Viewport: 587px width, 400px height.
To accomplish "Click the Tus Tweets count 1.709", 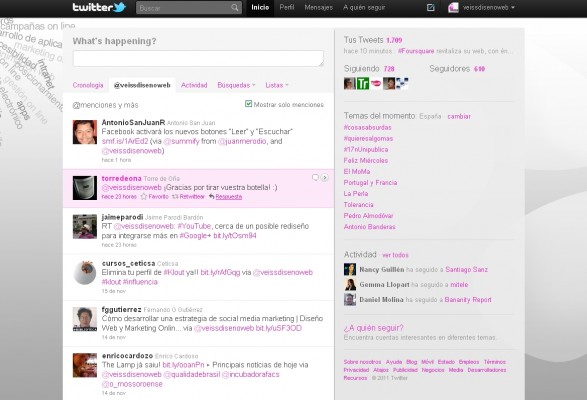I will (394, 40).
